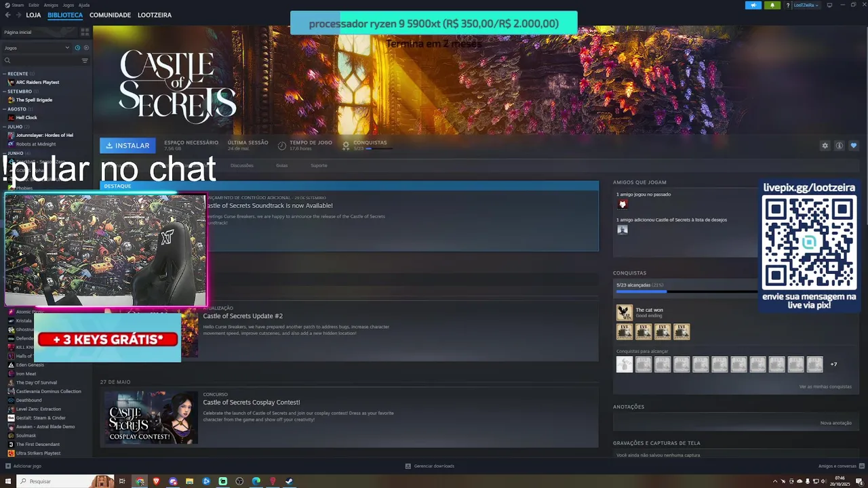Select Jotunnslayer: Hordes of Hel
Image resolution: width=868 pixels, height=488 pixels.
[44, 135]
